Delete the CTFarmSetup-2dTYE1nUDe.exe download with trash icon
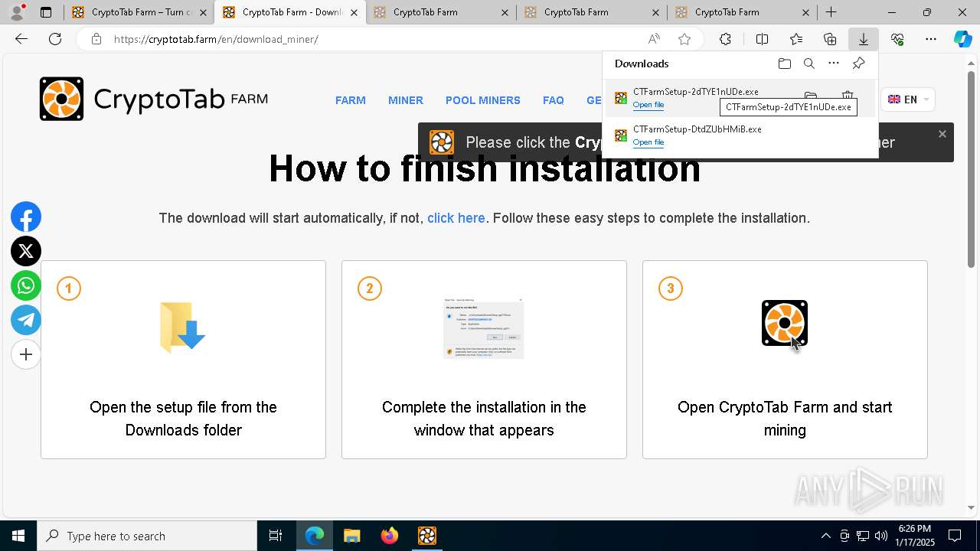This screenshot has width=980, height=551. [848, 96]
